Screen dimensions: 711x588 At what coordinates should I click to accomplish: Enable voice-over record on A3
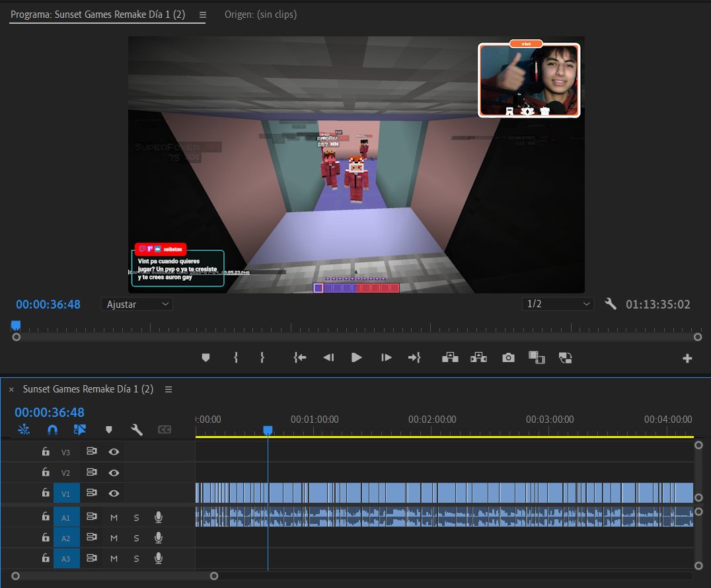click(x=158, y=558)
